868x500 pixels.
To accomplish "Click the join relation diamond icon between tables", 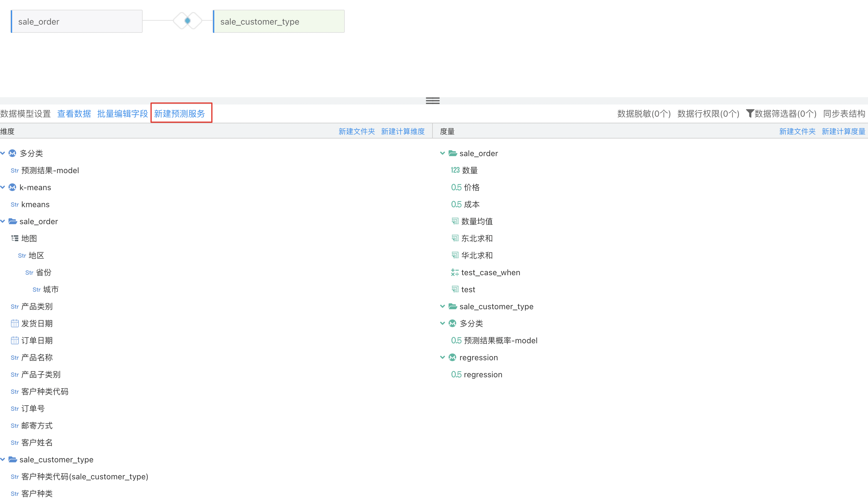I will coord(187,21).
